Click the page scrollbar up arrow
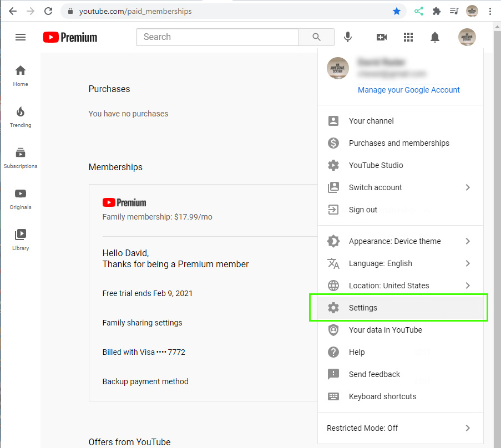The image size is (501, 448). pyautogui.click(x=497, y=27)
